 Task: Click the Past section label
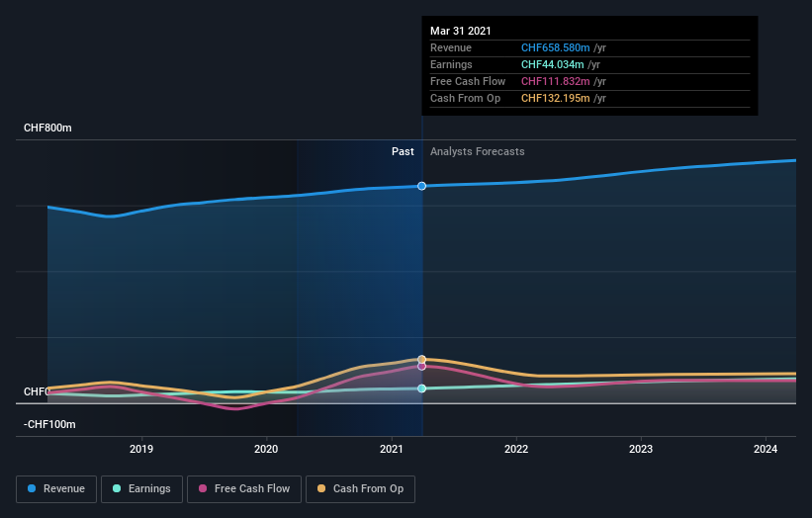pyautogui.click(x=403, y=151)
